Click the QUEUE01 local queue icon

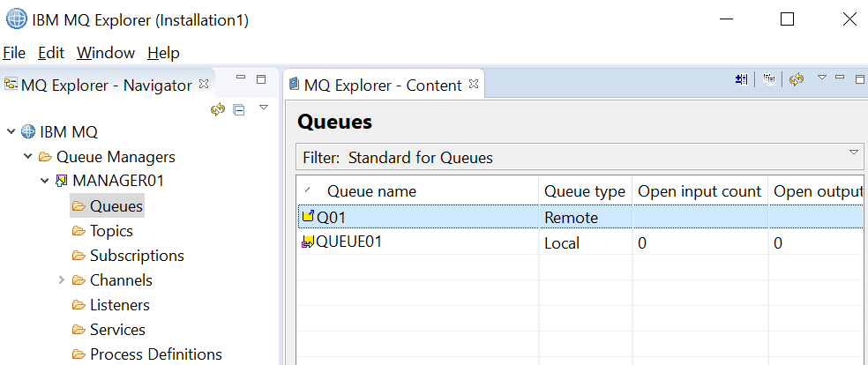(x=308, y=242)
